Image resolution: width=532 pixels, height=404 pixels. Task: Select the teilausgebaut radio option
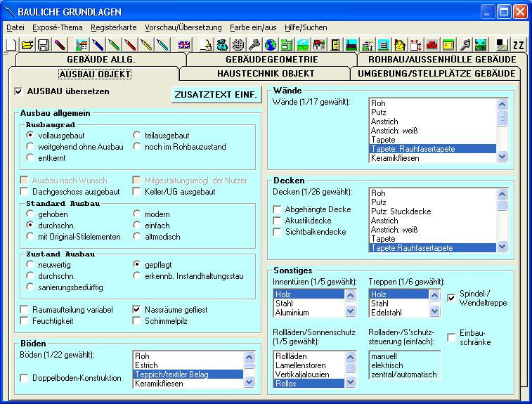coord(138,135)
